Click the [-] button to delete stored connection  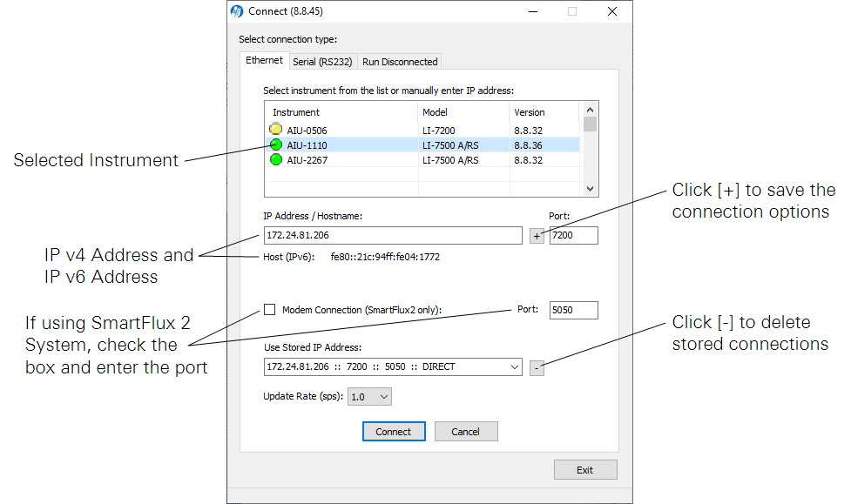(x=537, y=367)
